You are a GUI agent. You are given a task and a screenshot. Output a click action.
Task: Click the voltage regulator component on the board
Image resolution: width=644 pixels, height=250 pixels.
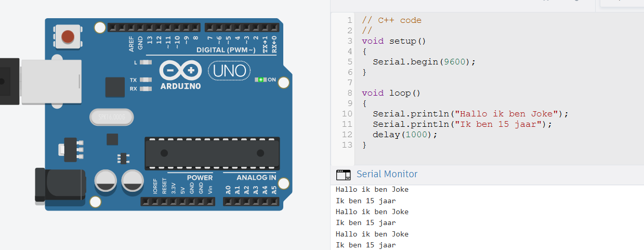[x=70, y=149]
